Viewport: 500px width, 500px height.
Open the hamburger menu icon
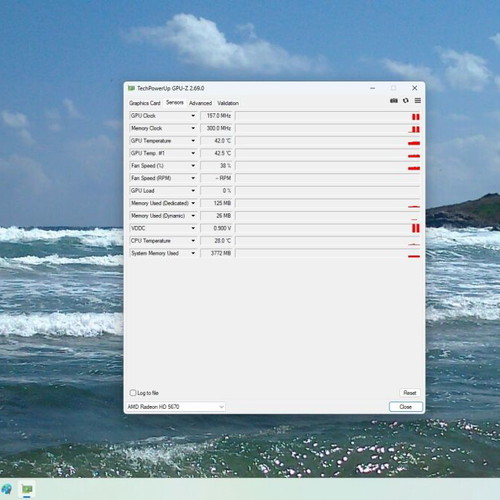click(x=418, y=101)
